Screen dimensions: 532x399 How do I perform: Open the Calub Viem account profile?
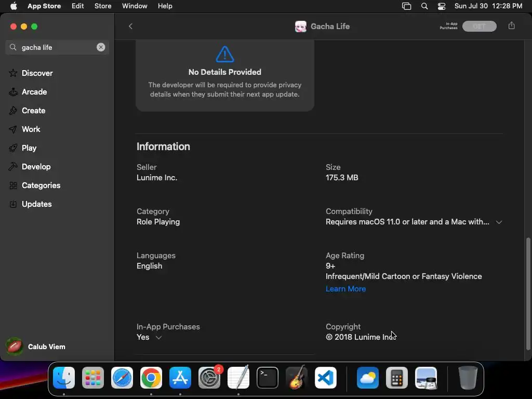click(x=36, y=347)
